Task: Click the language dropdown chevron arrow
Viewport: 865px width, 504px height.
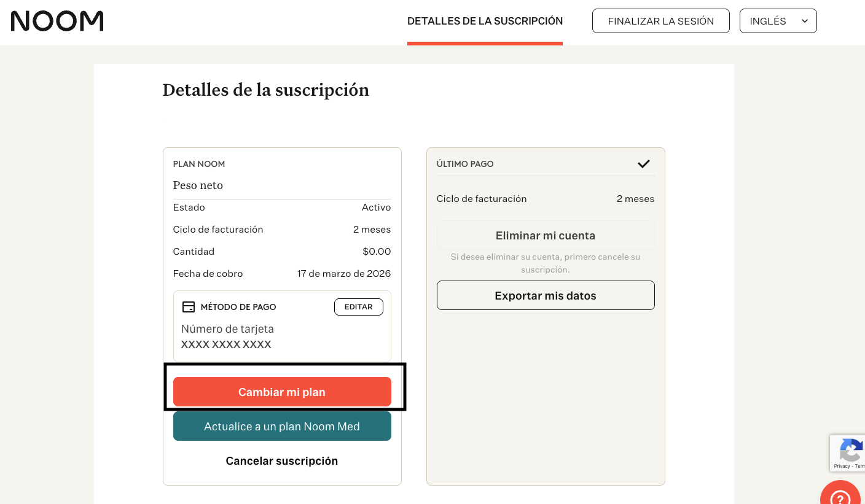Action: coord(804,21)
